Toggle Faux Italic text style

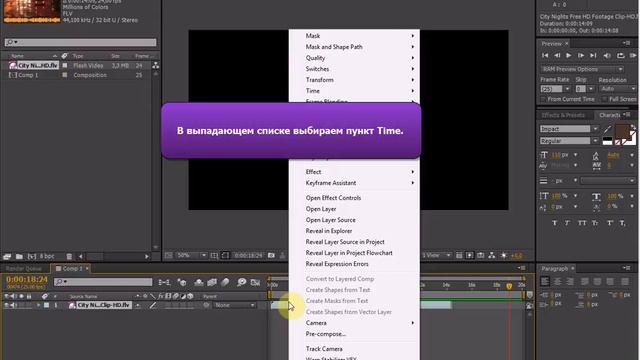pos(567,223)
